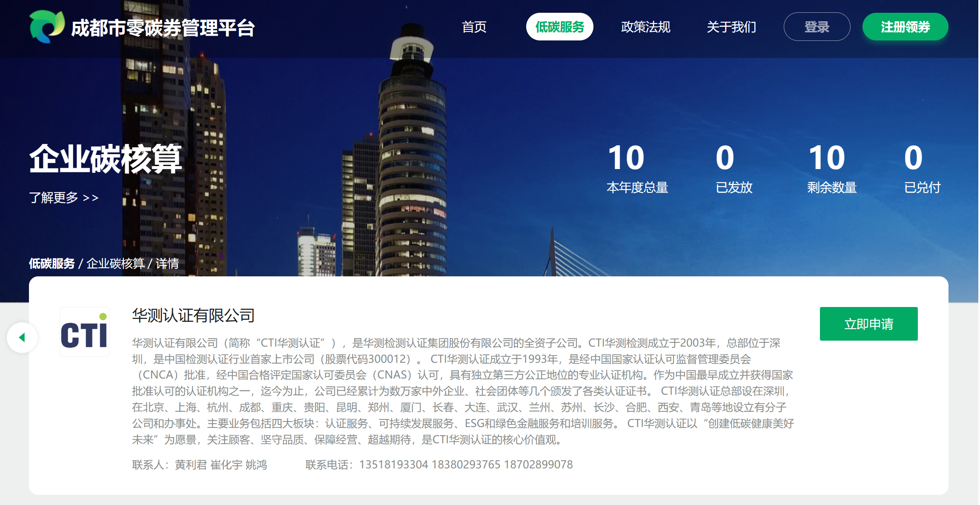This screenshot has width=980, height=505.
Task: Go to 关于我们 page
Action: tap(731, 27)
